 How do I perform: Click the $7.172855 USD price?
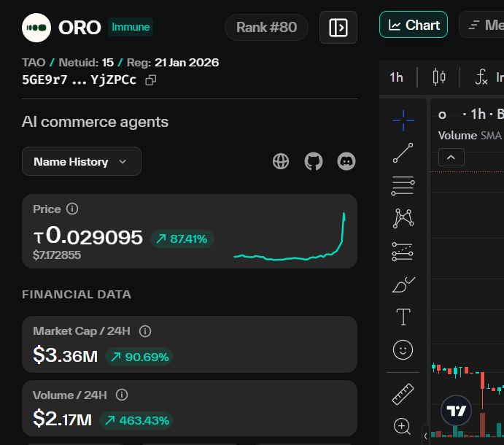point(57,255)
